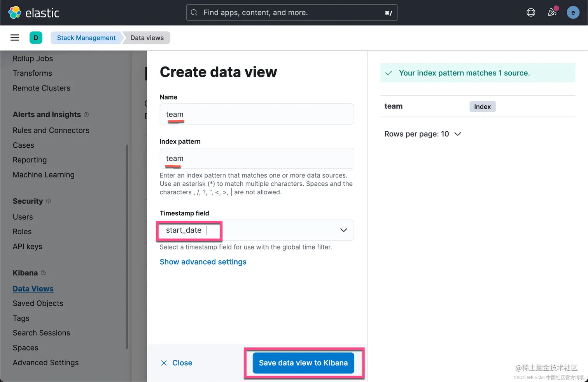Open the hamburger navigation menu
588x382 pixels.
pyautogui.click(x=15, y=38)
